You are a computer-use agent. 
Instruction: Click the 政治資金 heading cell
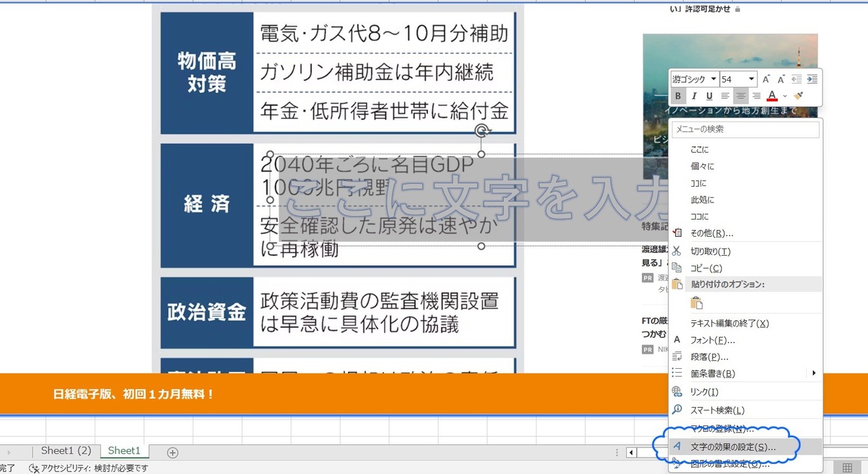point(206,312)
